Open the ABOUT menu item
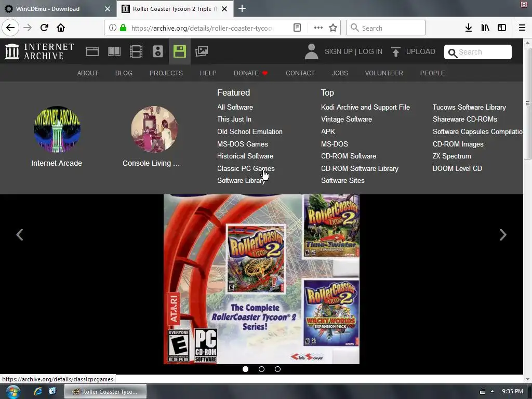Viewport: 532px width, 399px height. coord(87,73)
